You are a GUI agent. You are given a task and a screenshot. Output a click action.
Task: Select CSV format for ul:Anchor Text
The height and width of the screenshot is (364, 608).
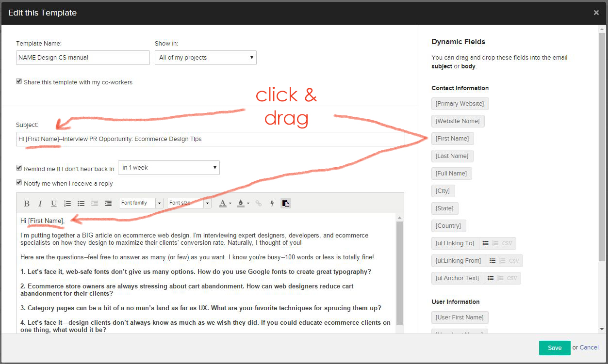[512, 278]
